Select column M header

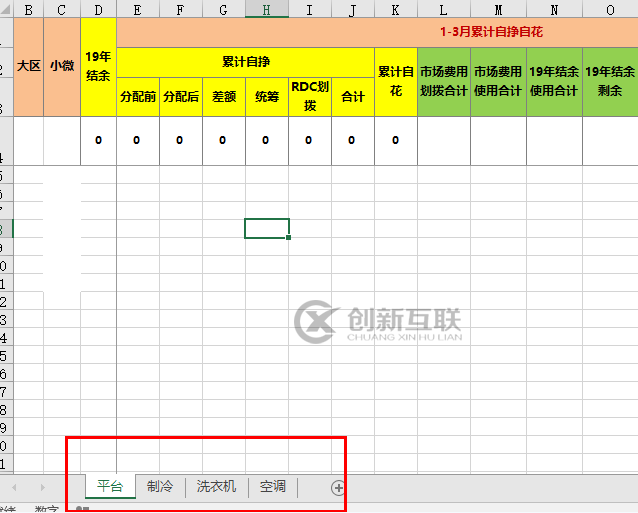[x=498, y=9]
